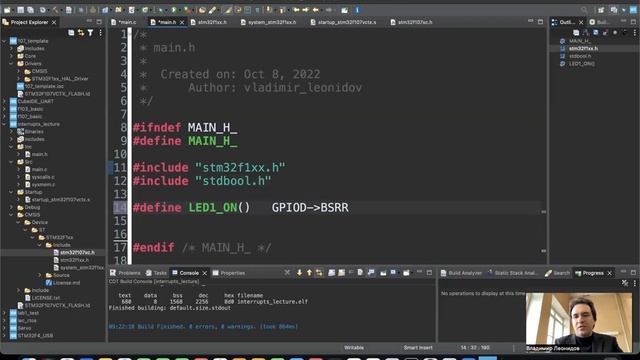Click the console previous-error up arrow

(309, 273)
